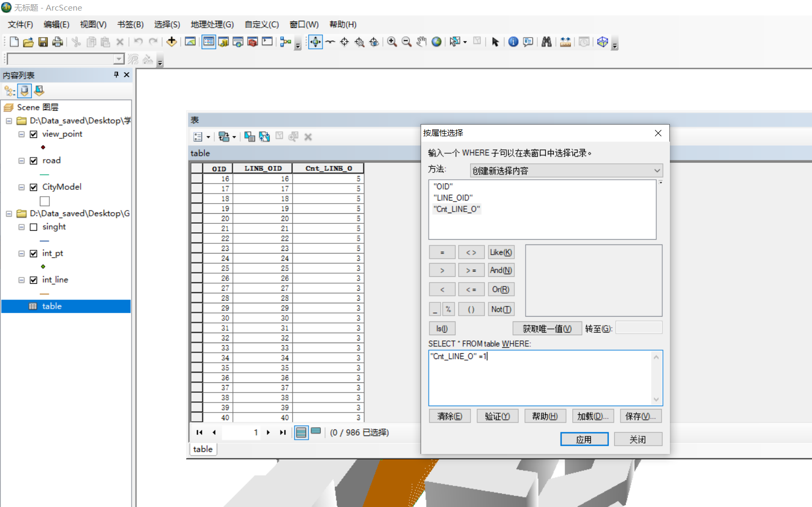The image size is (812, 507).
Task: Toggle int_line layer visibility checkbox
Action: click(x=33, y=280)
